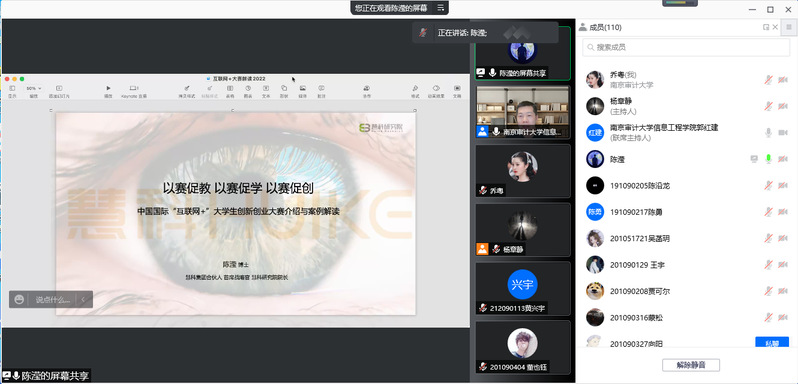Select 南京审计大学信息 video thumbnail
Screen dimensions: 798x384
point(523,112)
